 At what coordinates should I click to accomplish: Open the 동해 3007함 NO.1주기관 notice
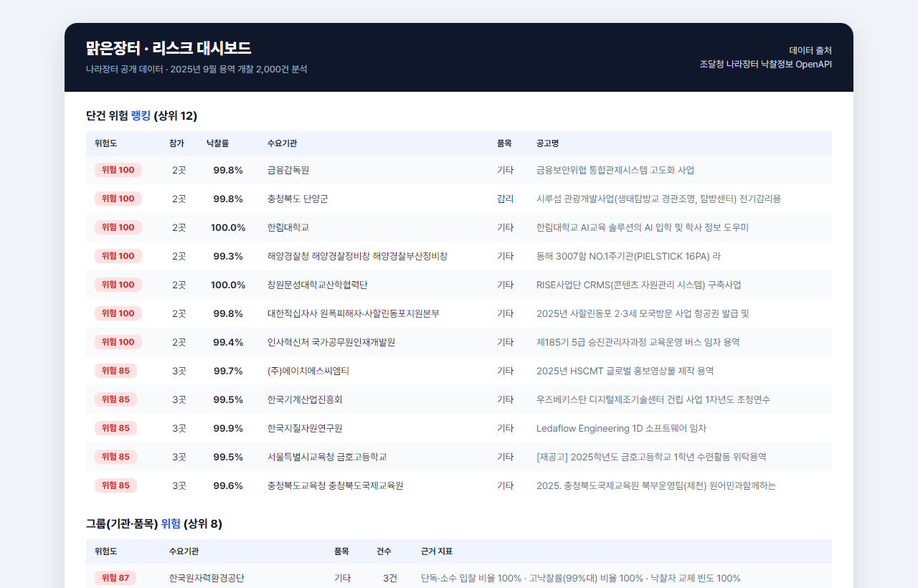point(628,256)
